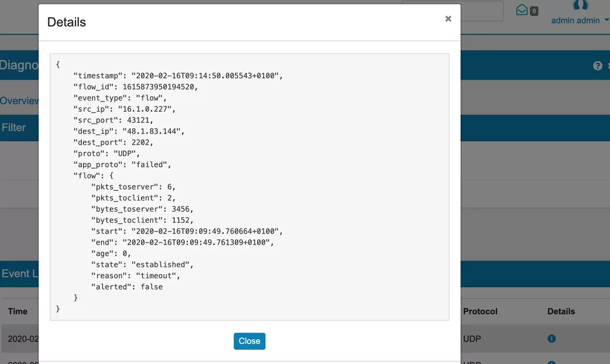610x364 pixels.
Task: Click the message count badge showing 0
Action: 534,11
